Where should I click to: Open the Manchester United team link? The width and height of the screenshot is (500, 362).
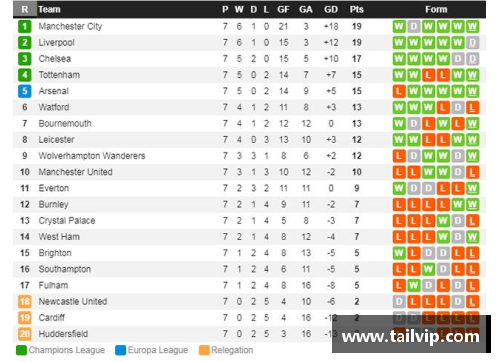point(75,172)
